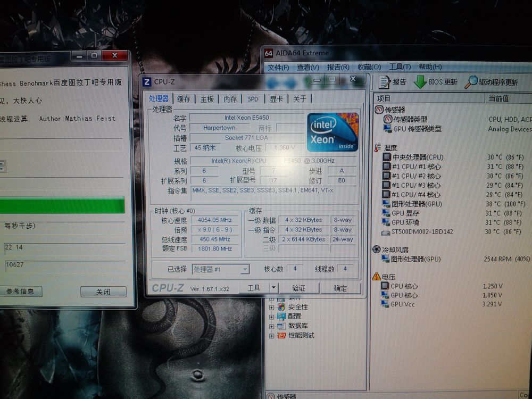Click the 确定 button in CPU-Z
Viewport: 532px width, 399px height.
coord(340,288)
